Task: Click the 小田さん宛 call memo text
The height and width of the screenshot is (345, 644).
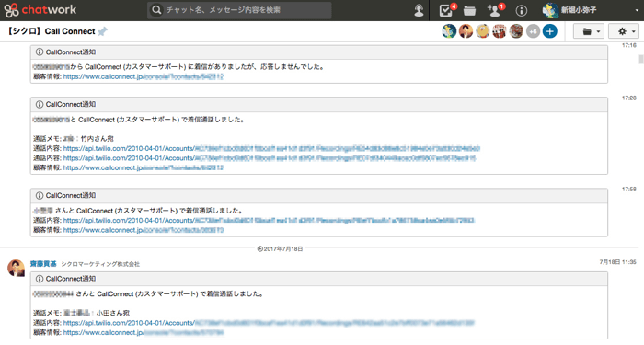Action: [x=112, y=313]
